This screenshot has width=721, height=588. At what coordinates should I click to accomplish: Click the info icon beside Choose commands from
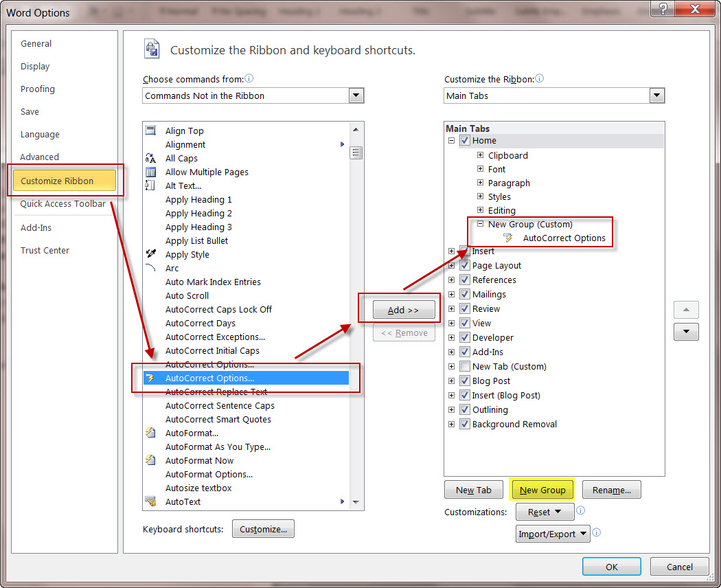pos(249,79)
